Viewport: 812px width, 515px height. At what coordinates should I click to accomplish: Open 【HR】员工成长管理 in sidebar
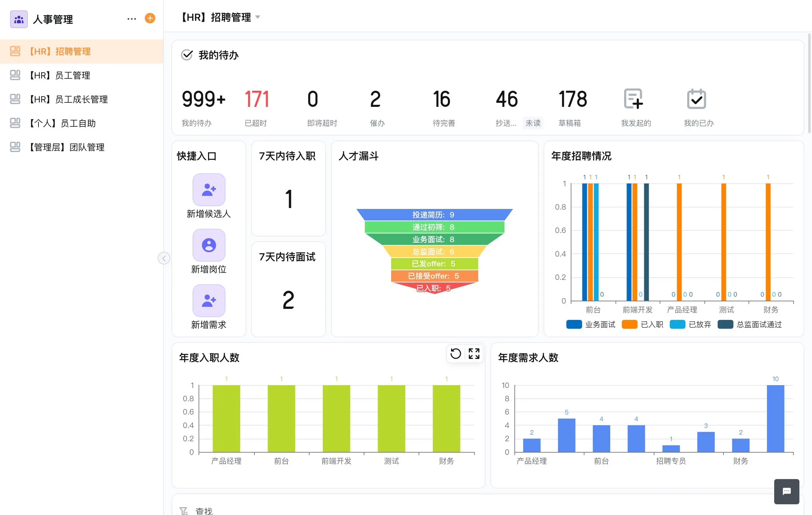click(x=82, y=99)
